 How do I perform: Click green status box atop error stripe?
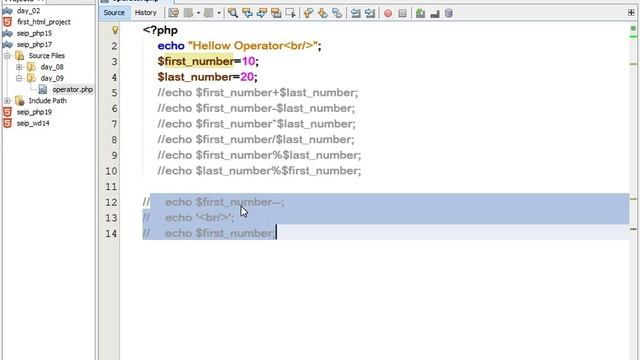pyautogui.click(x=633, y=28)
